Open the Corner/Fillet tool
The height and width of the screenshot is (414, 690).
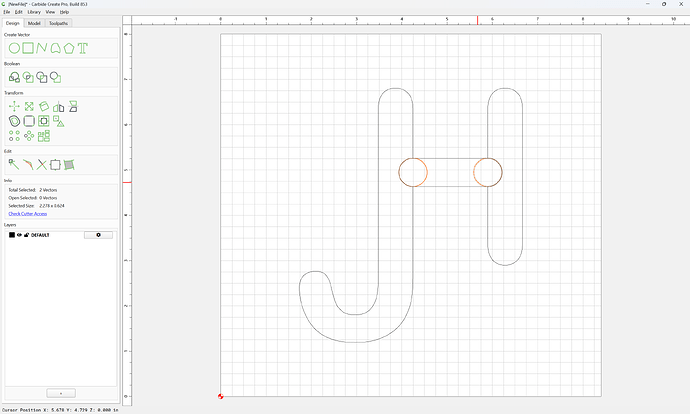tap(29, 121)
